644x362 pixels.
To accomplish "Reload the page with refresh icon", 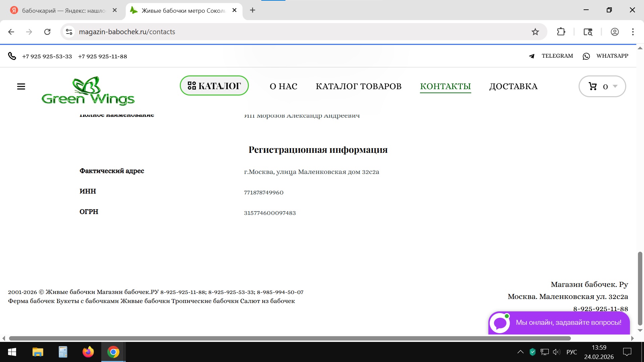I will 47,32.
